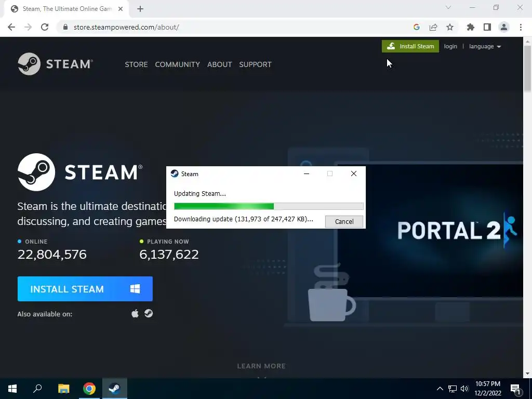Click 'Downloading update' progress text
532x399 pixels.
[243, 219]
